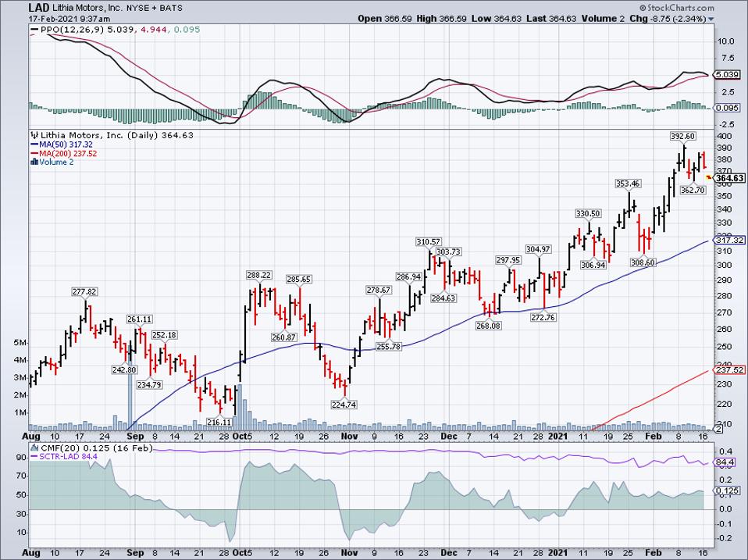This screenshot has height=560, width=748.
Task: Click the tall volume spike bar near Sep
Action: (x=130, y=387)
